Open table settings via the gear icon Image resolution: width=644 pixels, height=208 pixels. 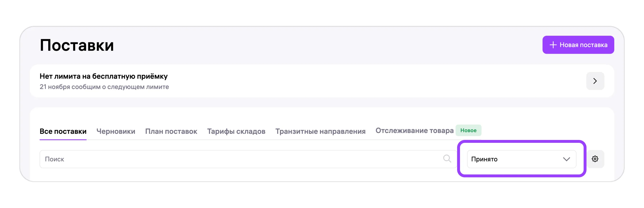(595, 159)
